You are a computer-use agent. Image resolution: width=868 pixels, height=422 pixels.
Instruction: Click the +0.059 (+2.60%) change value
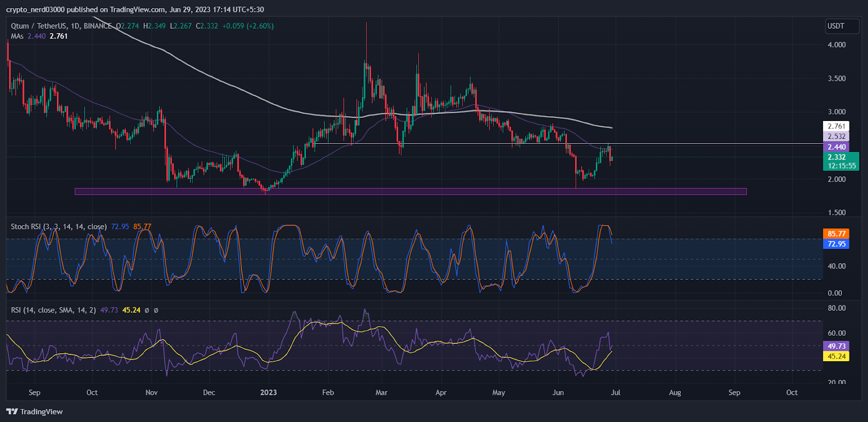248,26
